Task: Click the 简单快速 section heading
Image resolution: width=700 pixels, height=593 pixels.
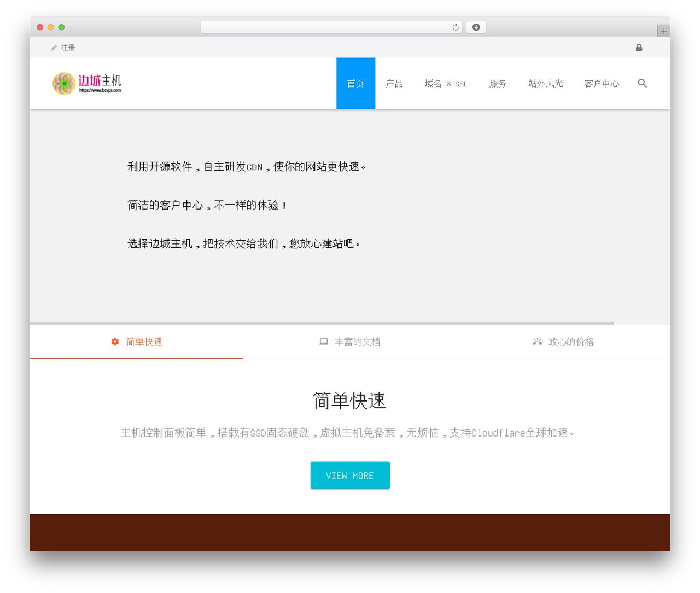Action: pos(350,400)
